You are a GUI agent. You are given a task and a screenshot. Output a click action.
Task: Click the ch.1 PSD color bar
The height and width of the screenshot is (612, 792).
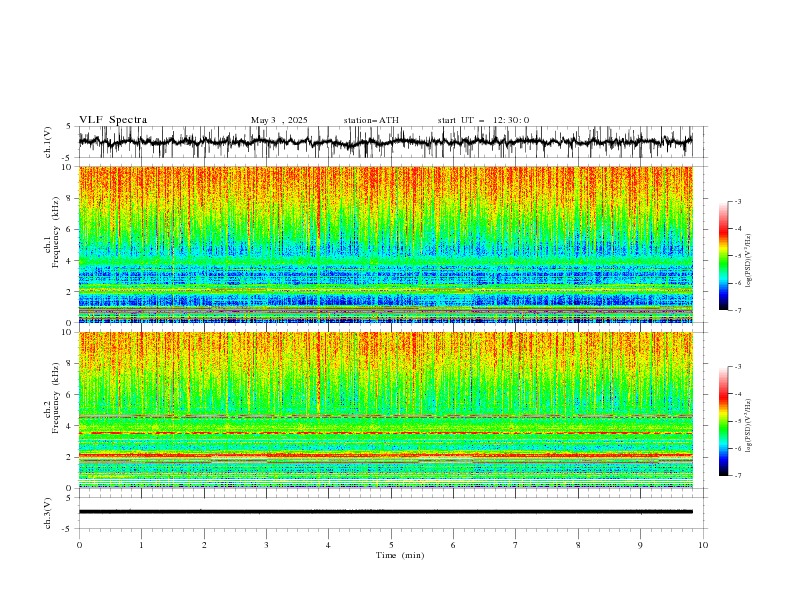[x=723, y=256]
